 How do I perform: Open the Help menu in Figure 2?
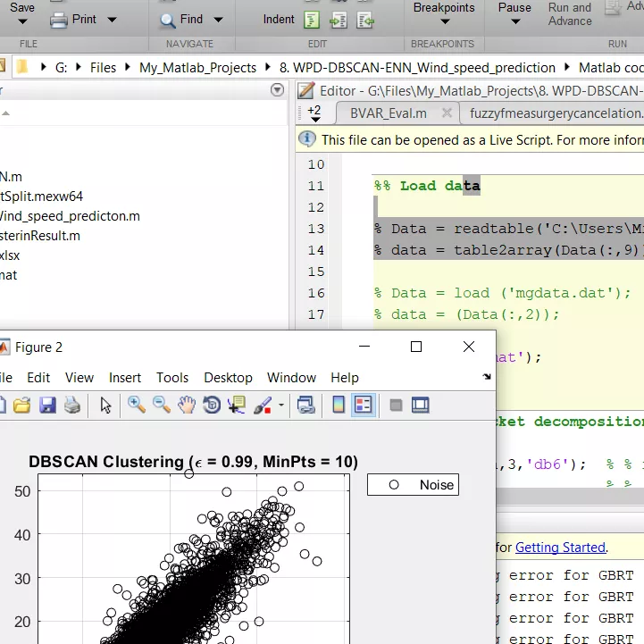tap(345, 378)
